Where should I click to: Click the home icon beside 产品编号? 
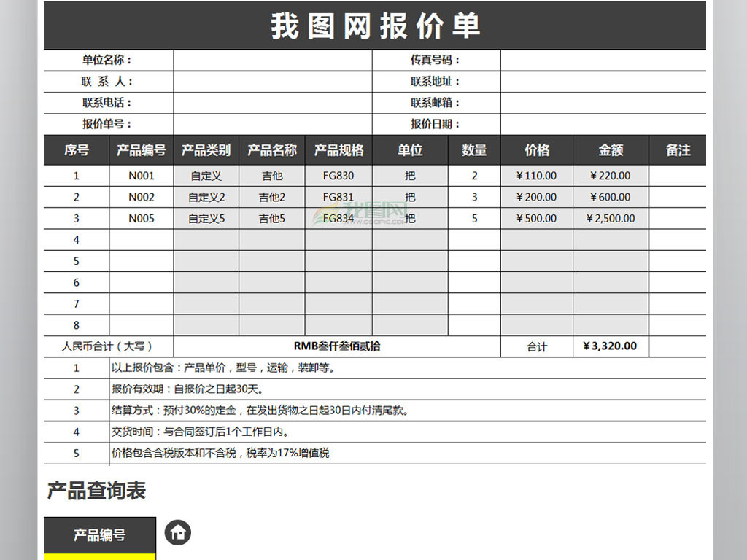click(178, 532)
